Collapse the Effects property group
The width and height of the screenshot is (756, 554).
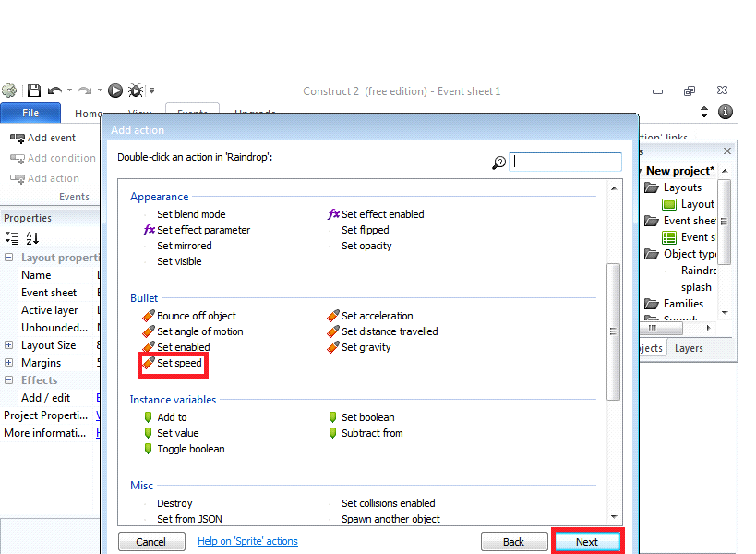8,379
